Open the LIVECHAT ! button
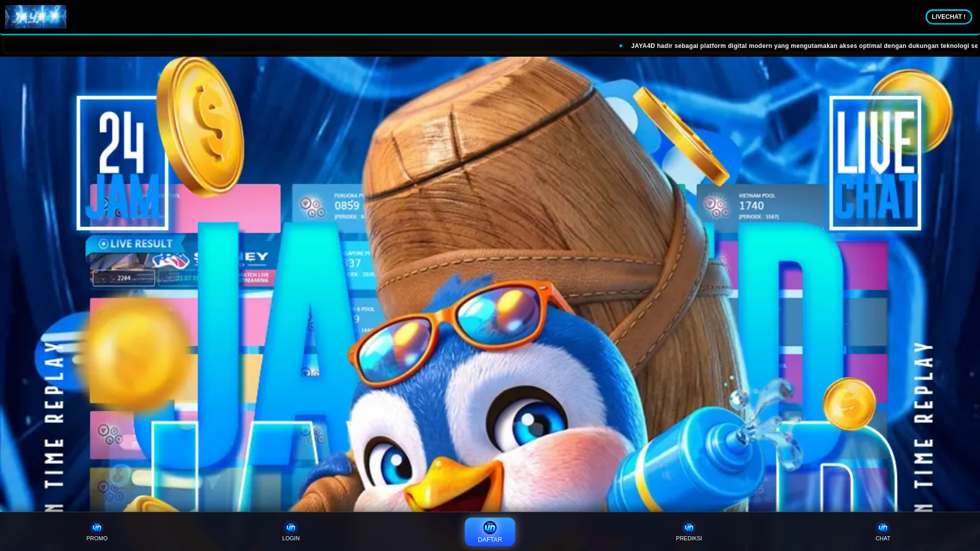This screenshot has width=980, height=551. point(948,17)
